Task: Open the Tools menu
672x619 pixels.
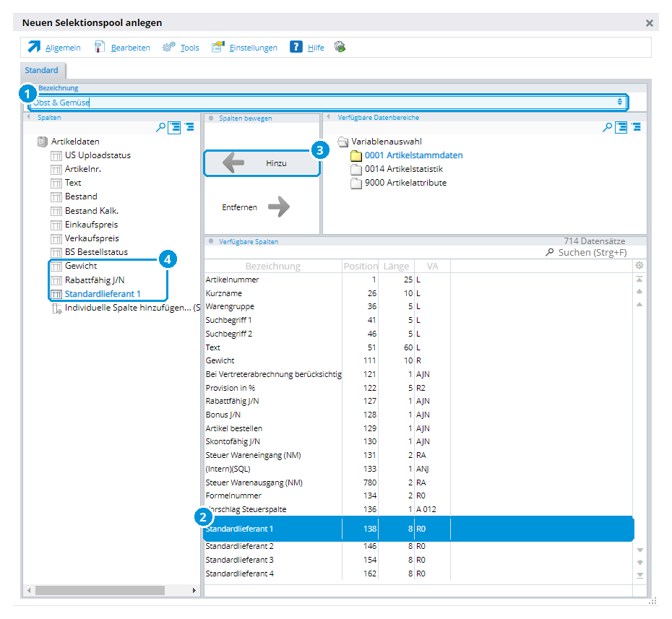Action: 181,48
